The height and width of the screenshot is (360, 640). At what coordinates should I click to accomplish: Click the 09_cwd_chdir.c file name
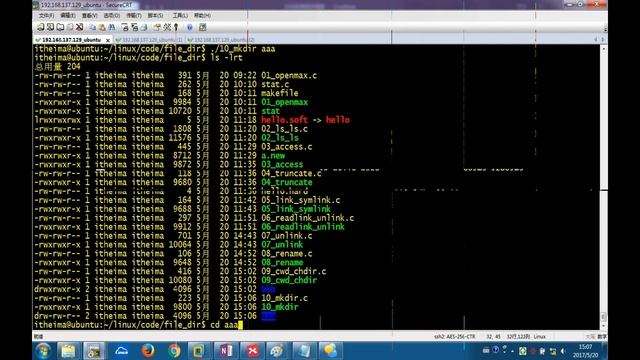click(x=293, y=271)
